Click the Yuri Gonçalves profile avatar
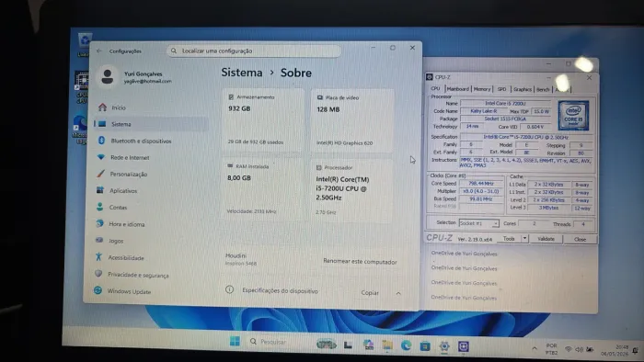Image resolution: width=644 pixels, height=362 pixels. pos(108,76)
